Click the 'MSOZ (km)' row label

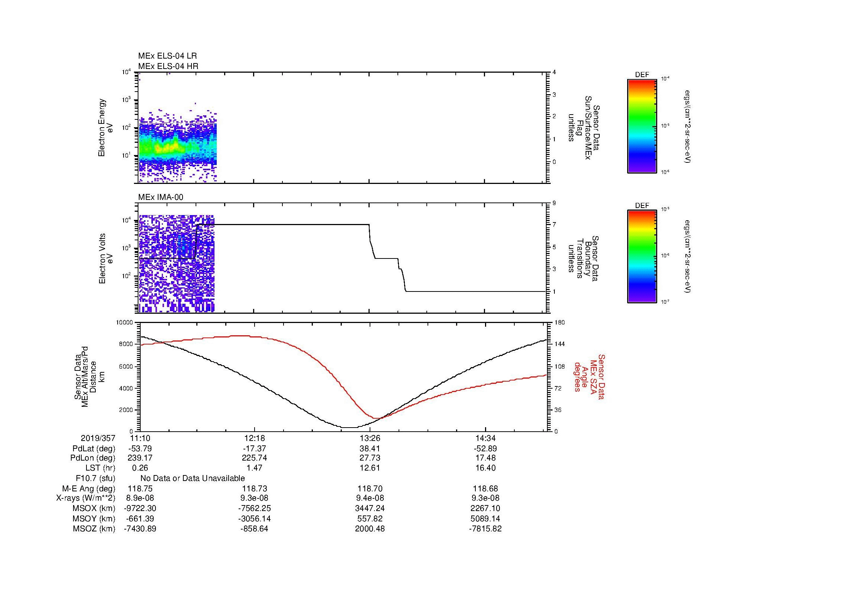[x=94, y=529]
